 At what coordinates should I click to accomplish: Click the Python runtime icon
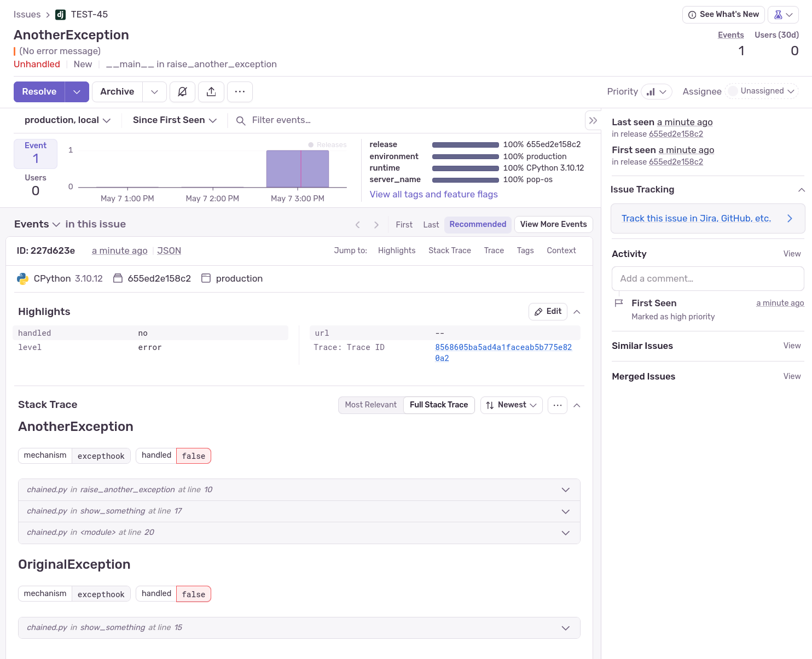pos(22,279)
